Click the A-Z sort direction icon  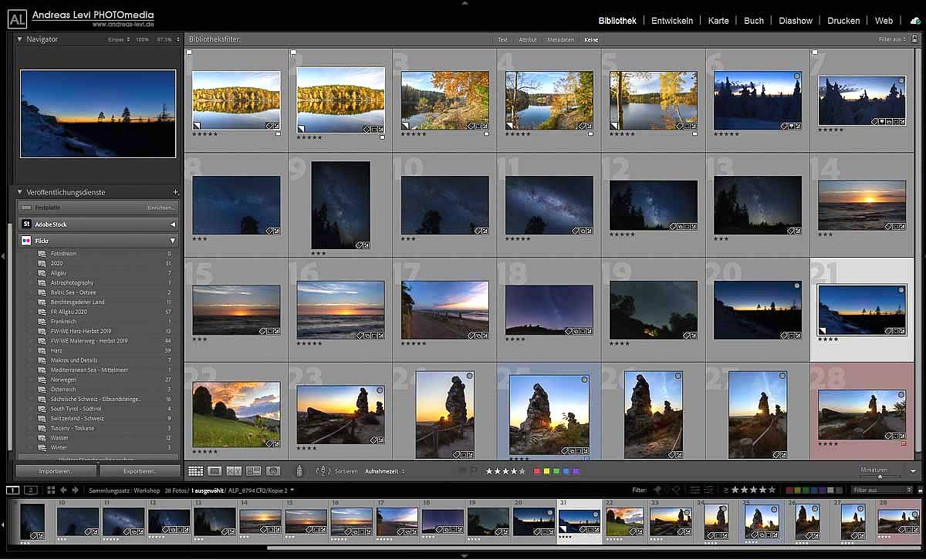click(x=324, y=471)
